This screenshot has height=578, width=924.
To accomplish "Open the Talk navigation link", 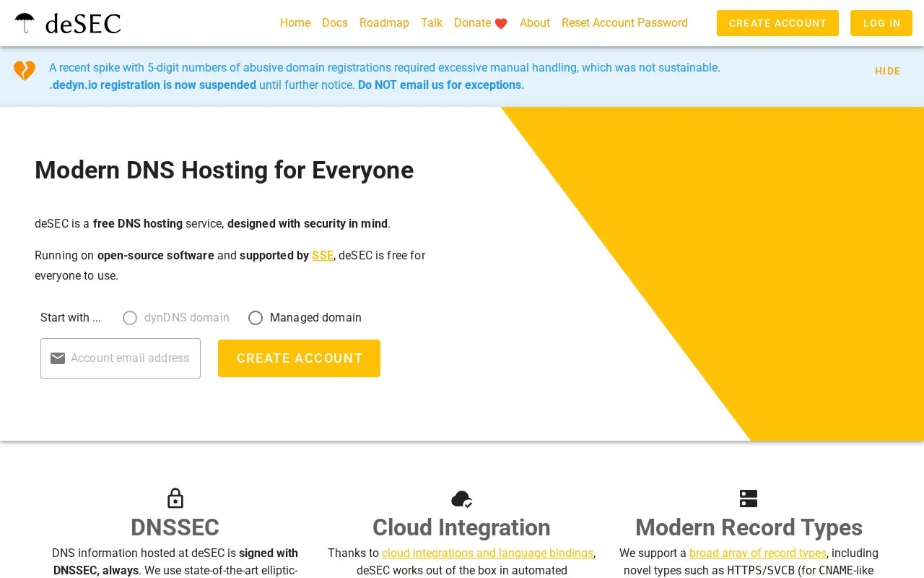I will pyautogui.click(x=432, y=23).
